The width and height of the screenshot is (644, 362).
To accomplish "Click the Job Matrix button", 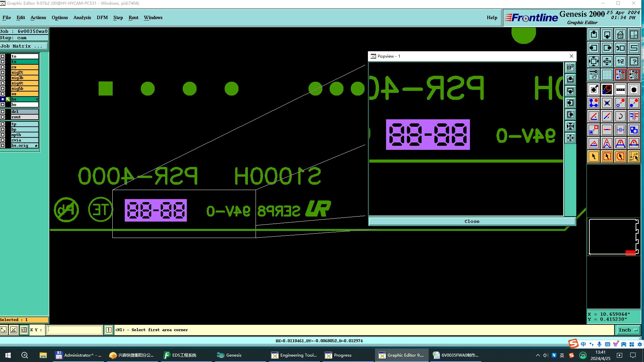I will click(x=24, y=46).
